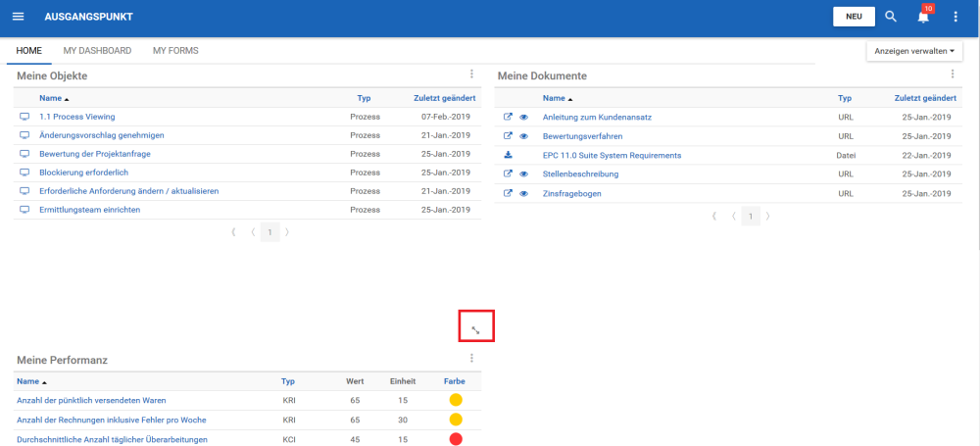Sort Meine Objekte by Zuletzt geändert

[x=444, y=98]
